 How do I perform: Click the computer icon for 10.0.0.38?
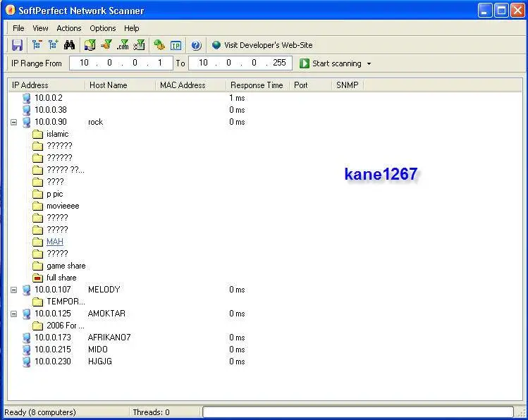[26, 110]
